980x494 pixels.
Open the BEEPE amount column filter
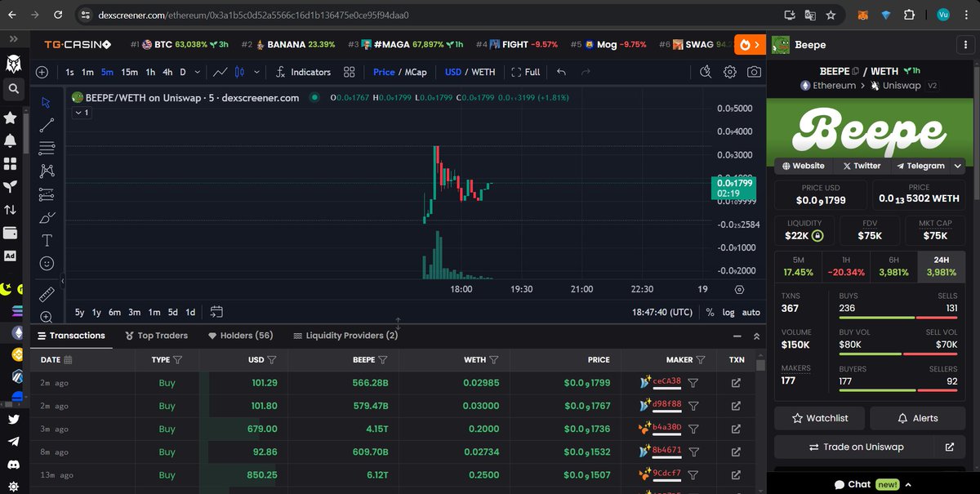point(383,359)
